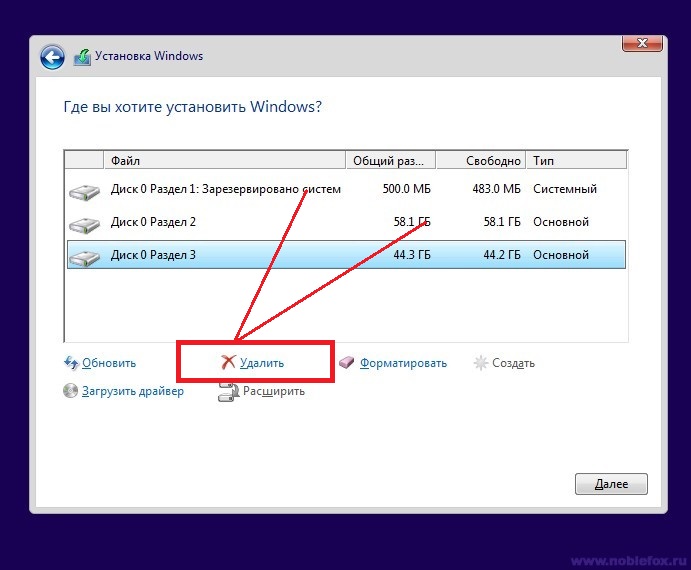
Task: Click the red X delete icon
Action: [x=228, y=362]
